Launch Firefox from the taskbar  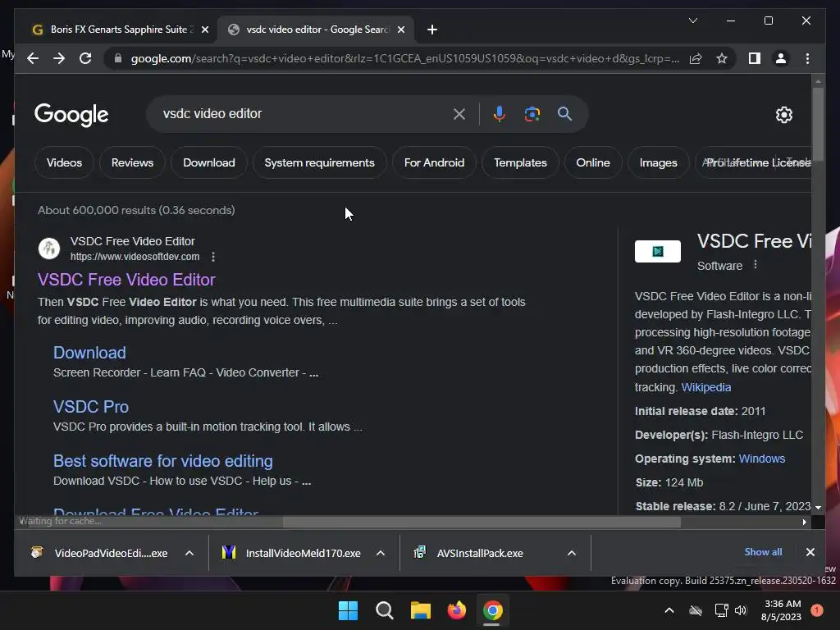coord(456,610)
